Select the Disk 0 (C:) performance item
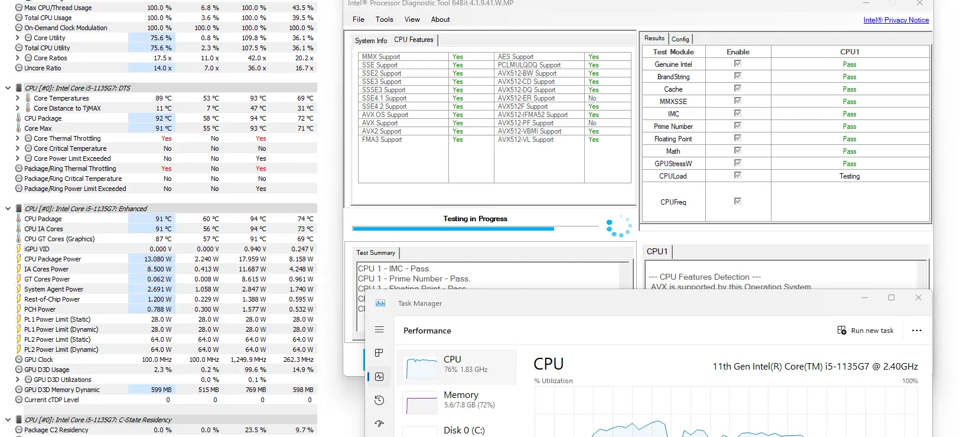The height and width of the screenshot is (437, 980). [x=457, y=430]
